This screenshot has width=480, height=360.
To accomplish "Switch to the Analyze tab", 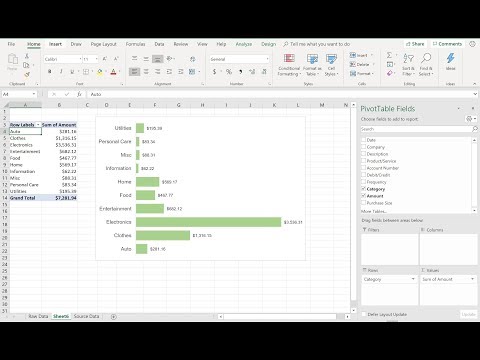I will (x=244, y=44).
